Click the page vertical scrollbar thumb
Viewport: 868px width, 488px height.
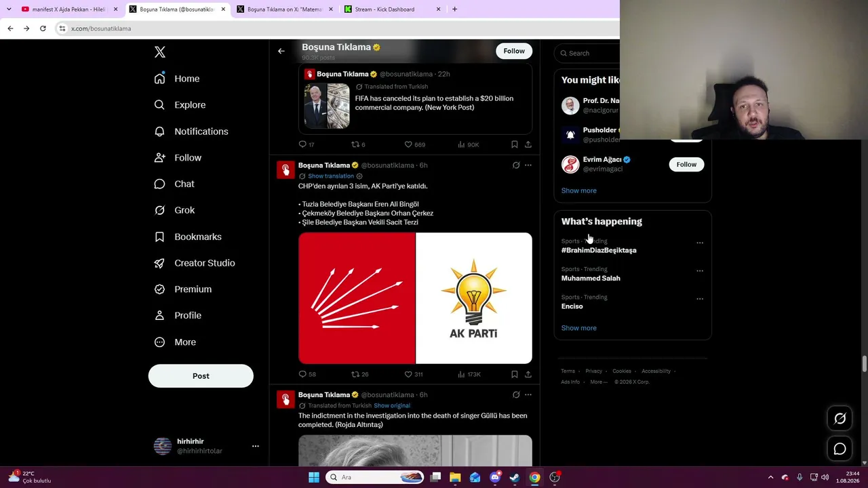[865, 363]
